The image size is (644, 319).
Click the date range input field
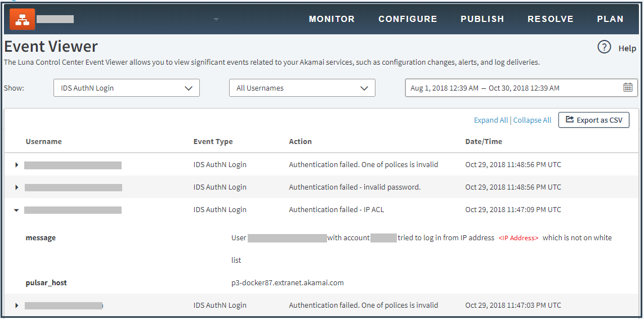(x=512, y=88)
